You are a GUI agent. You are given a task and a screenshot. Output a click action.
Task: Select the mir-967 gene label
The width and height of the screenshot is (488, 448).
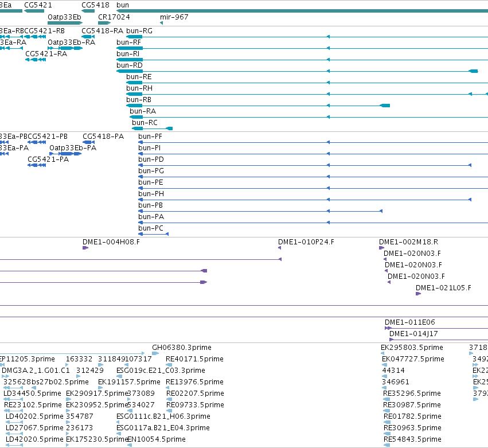pos(174,17)
